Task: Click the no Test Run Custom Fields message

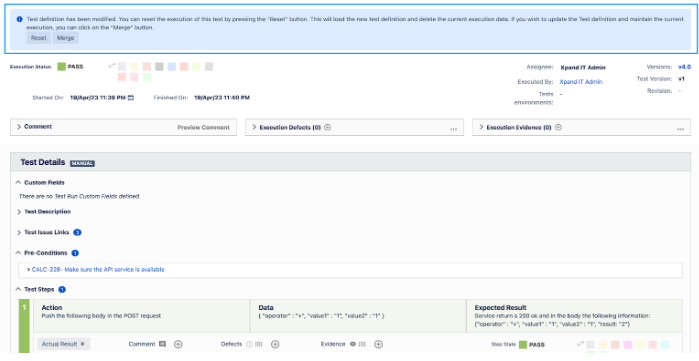Action: (x=79, y=196)
